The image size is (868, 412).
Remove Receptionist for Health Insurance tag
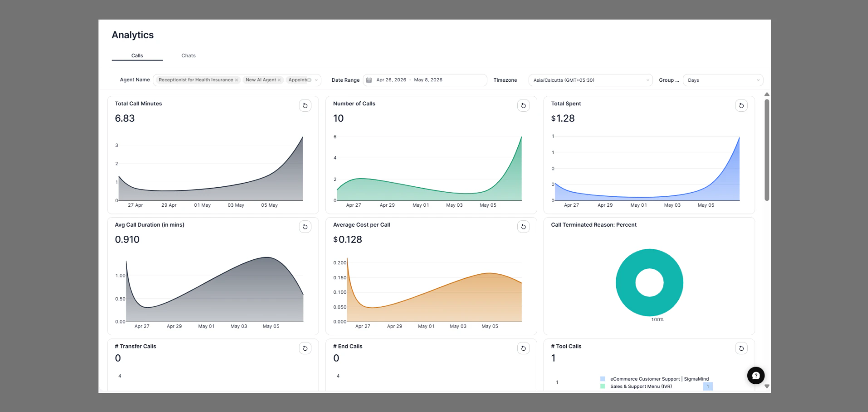(236, 80)
